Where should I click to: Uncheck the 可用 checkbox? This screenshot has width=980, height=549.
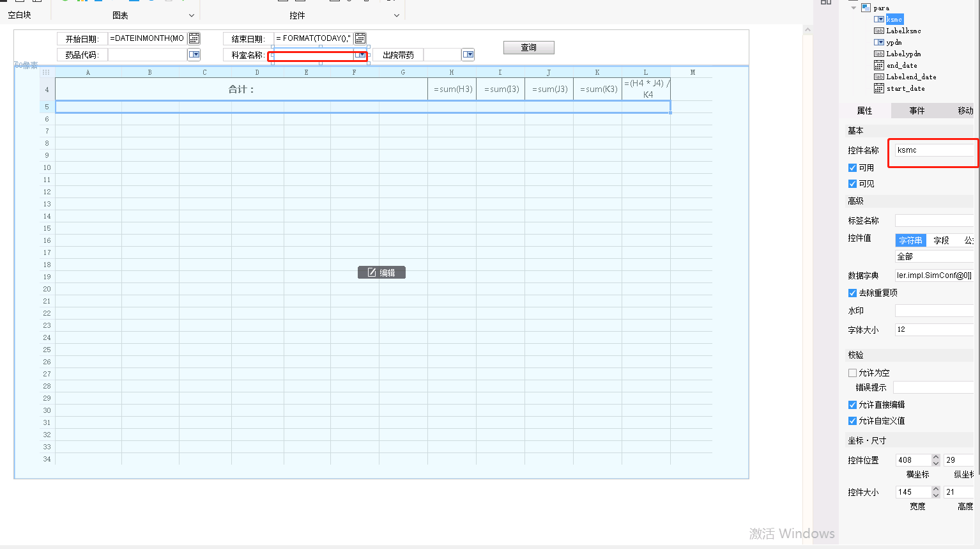coord(852,167)
